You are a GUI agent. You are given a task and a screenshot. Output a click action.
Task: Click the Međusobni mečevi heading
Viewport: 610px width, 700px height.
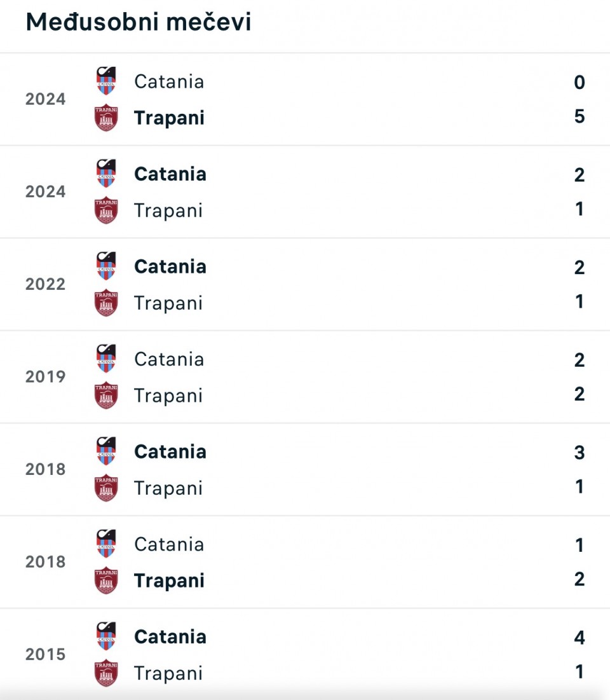click(x=139, y=22)
